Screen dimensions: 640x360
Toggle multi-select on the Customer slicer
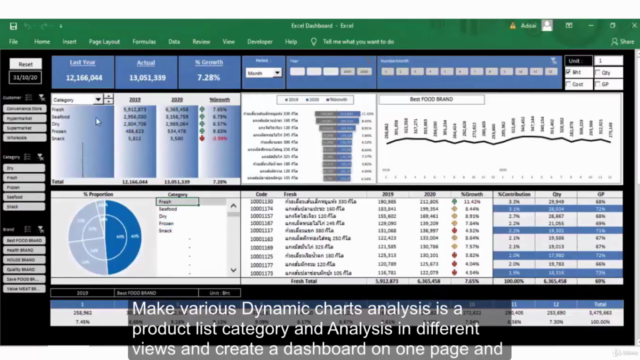(x=29, y=98)
